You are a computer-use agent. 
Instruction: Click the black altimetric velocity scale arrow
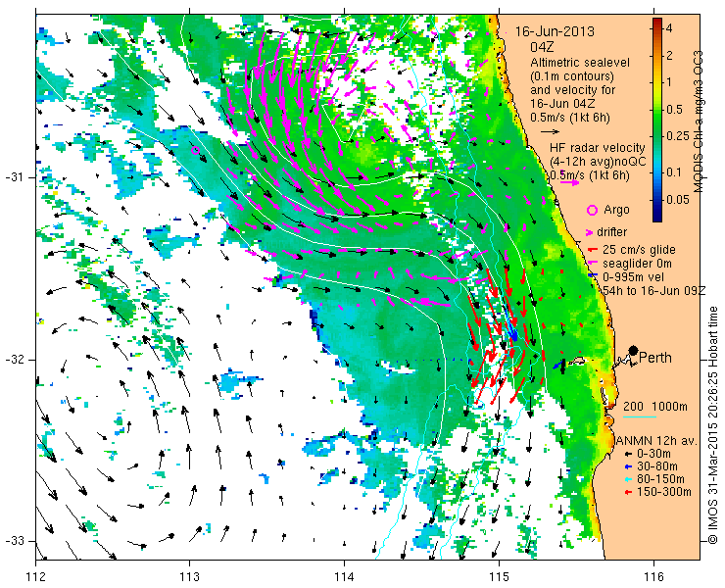coord(550,131)
